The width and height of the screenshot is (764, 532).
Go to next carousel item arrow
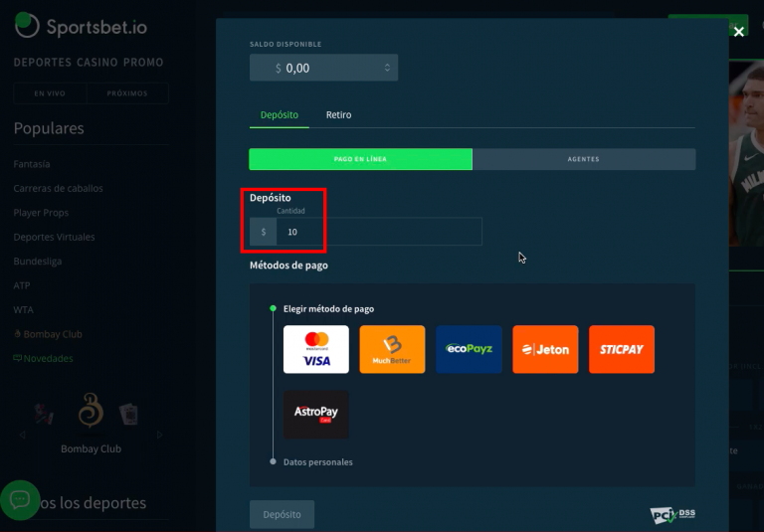coord(160,435)
